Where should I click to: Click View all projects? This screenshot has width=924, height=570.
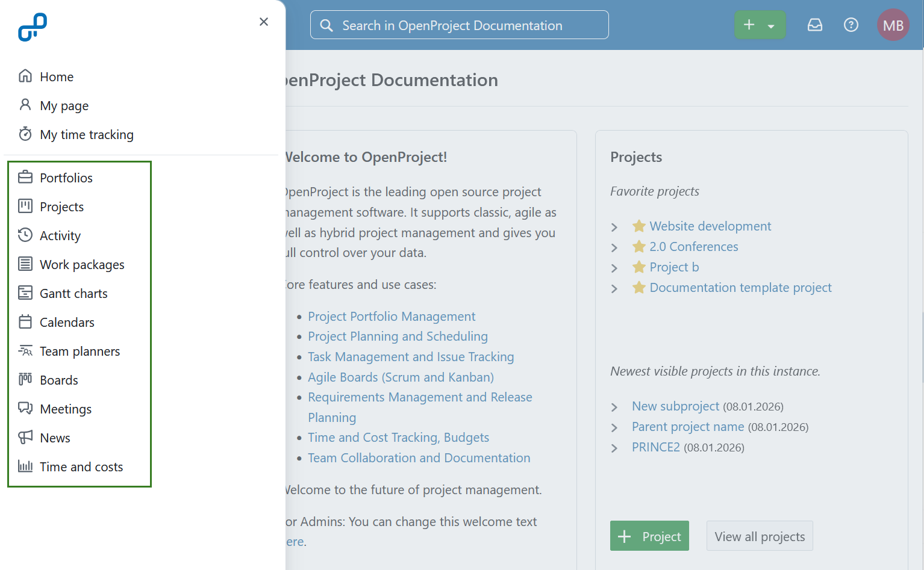point(760,536)
